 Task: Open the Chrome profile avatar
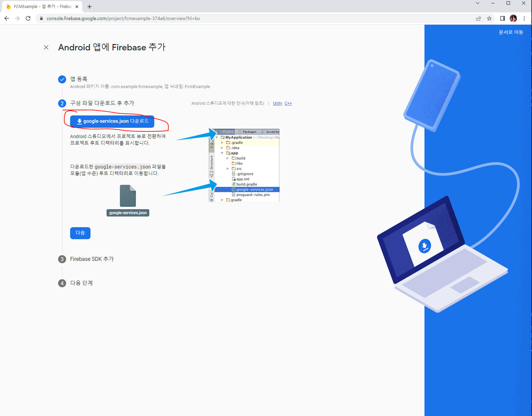pyautogui.click(x=513, y=18)
